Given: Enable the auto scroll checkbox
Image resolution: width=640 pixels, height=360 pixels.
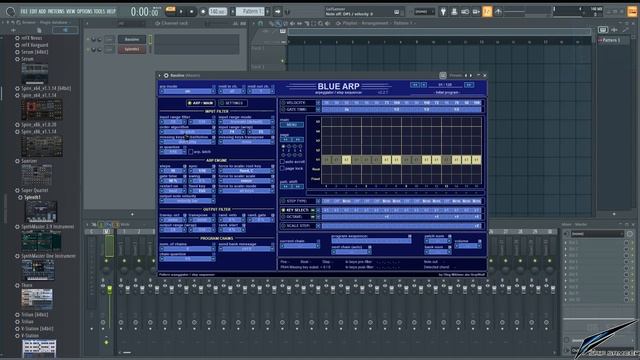Looking at the screenshot, I should pyautogui.click(x=282, y=162).
